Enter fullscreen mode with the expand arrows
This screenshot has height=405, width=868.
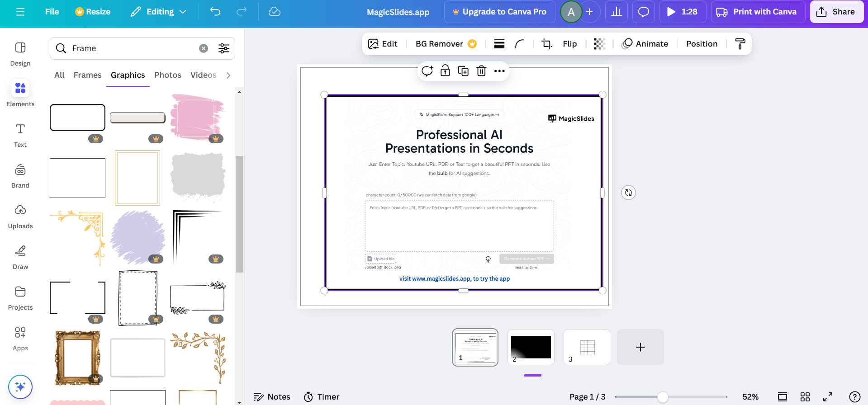tap(828, 397)
